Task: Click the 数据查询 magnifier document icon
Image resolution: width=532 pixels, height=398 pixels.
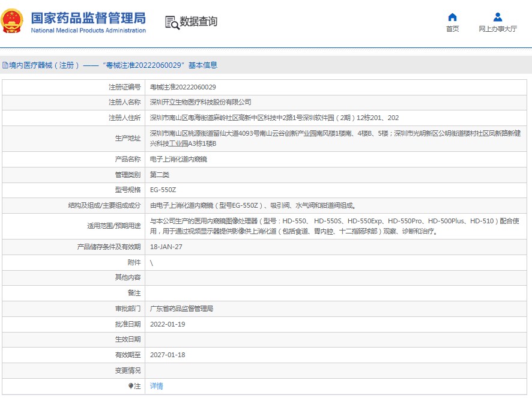Action: pyautogui.click(x=172, y=22)
